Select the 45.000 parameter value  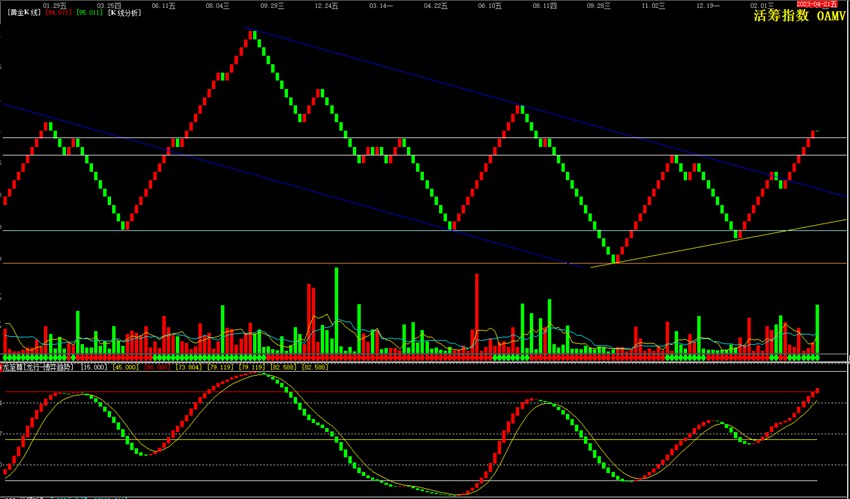[x=125, y=367]
